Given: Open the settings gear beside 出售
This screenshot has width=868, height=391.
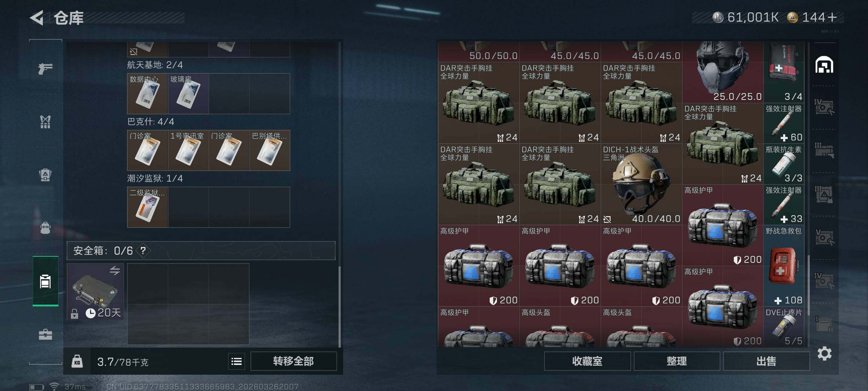Looking at the screenshot, I should tap(824, 353).
